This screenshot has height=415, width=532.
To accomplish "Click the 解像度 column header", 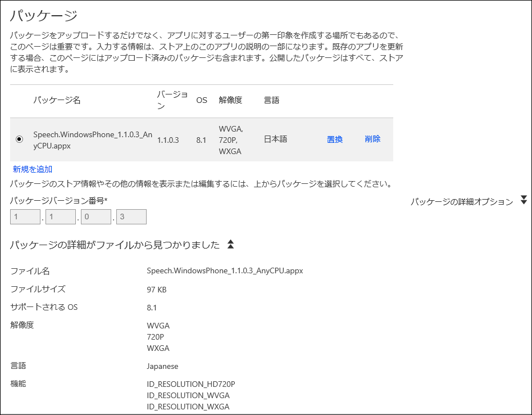I will (x=230, y=100).
